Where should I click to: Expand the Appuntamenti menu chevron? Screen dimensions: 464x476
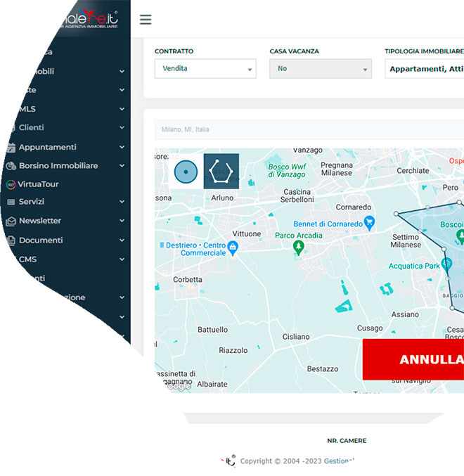[x=122, y=147]
